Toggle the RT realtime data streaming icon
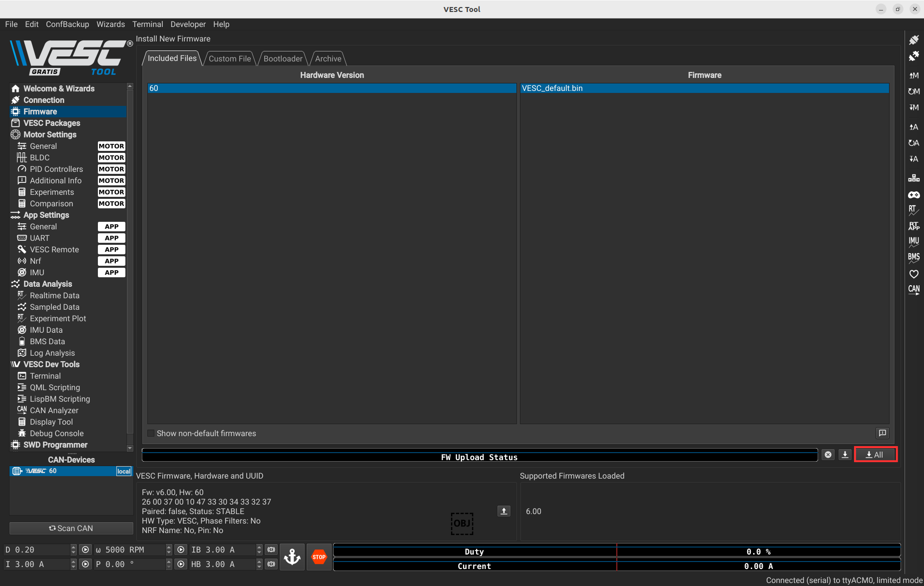Image resolution: width=924 pixels, height=586 pixels. point(914,210)
